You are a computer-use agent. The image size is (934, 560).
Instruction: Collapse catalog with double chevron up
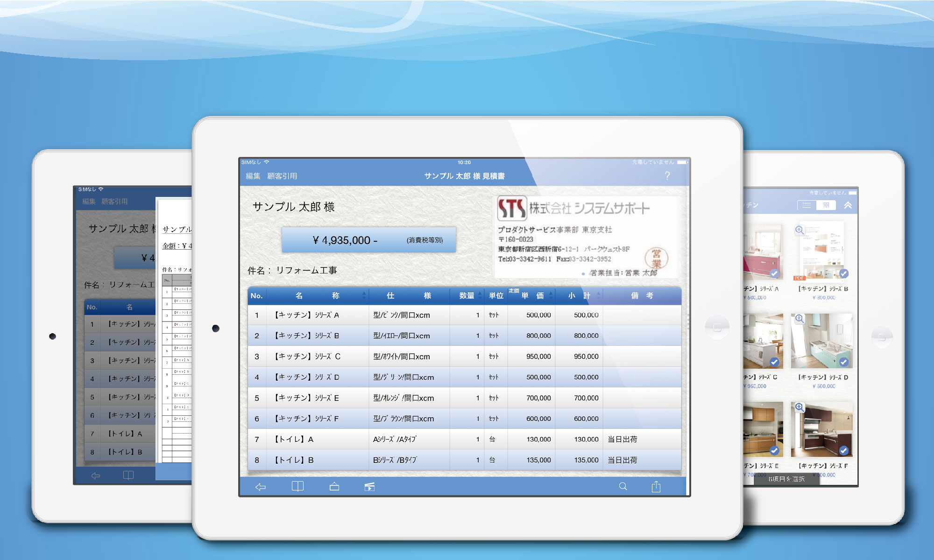coord(848,205)
